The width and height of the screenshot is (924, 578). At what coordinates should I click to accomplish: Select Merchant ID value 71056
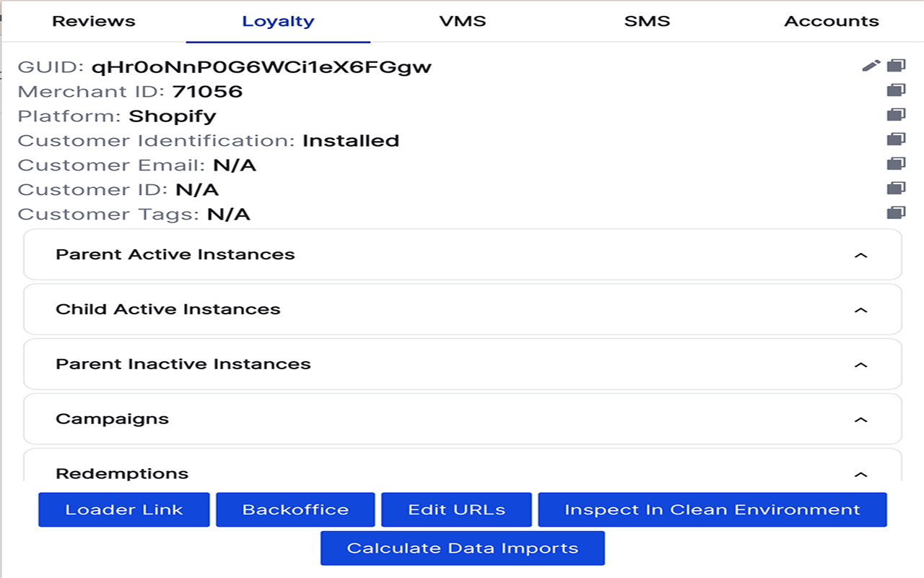tap(207, 92)
